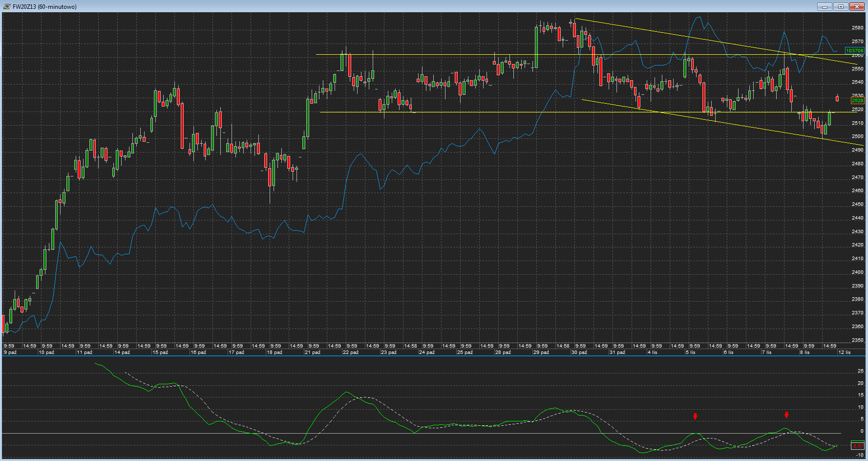
Task: Click the chart window icon beside FW20Z13
Action: click(x=7, y=6)
